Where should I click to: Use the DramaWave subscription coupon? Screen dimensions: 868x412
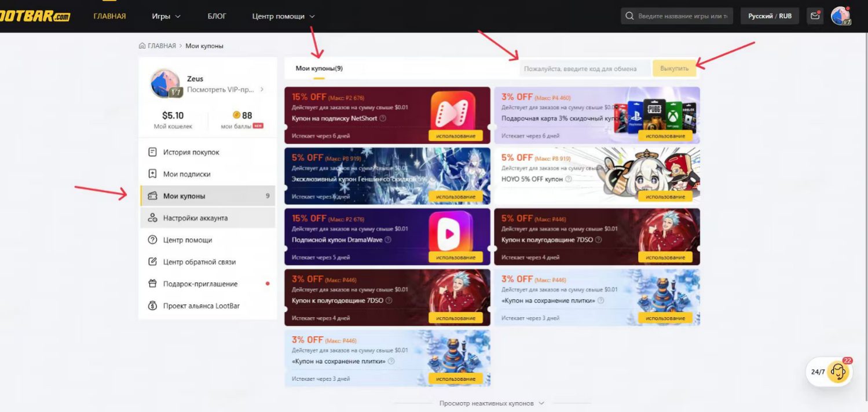[x=456, y=257]
